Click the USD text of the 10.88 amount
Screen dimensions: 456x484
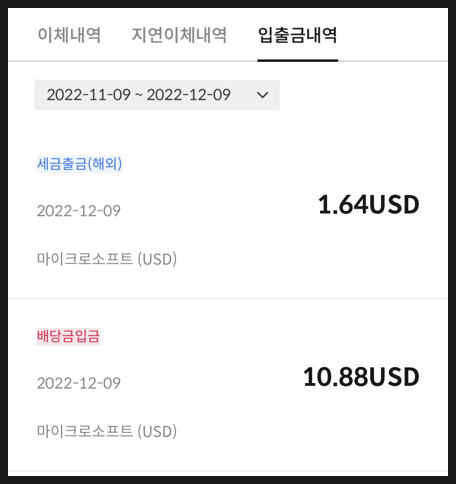[x=394, y=377]
